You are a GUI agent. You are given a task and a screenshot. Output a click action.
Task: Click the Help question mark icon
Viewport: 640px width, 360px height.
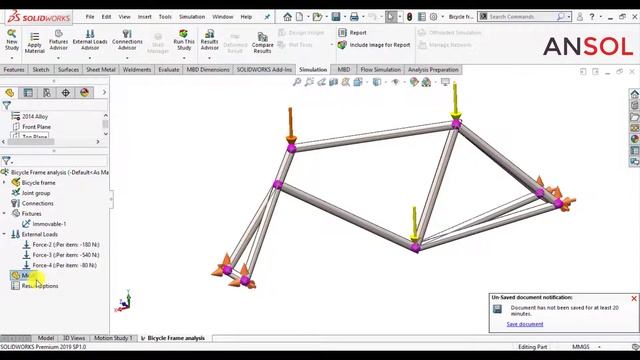coord(592,17)
